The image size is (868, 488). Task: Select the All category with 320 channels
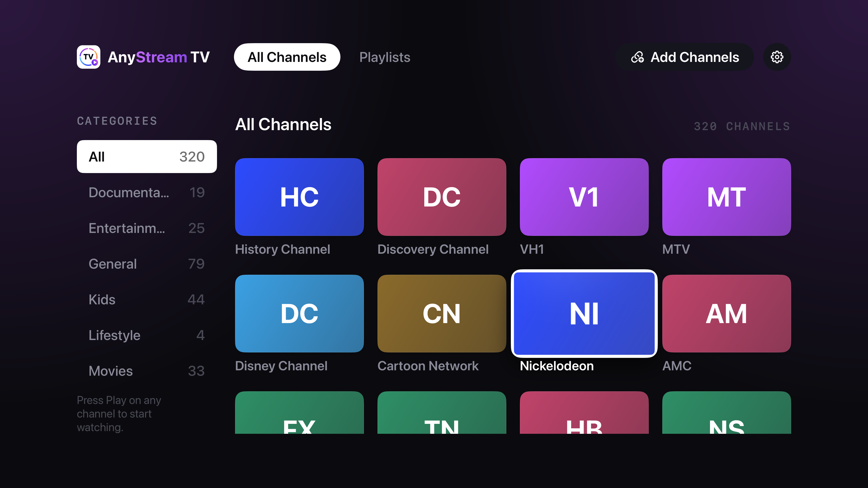(x=146, y=157)
